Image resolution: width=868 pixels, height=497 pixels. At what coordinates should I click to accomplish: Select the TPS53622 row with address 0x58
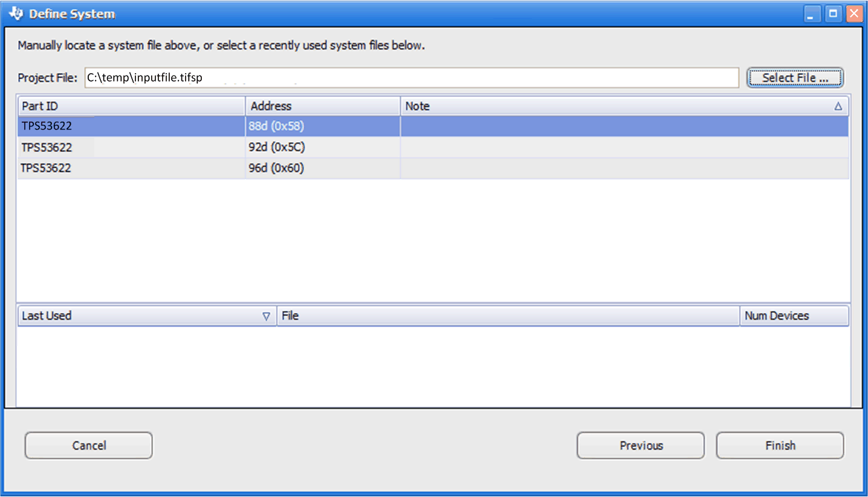pyautogui.click(x=433, y=126)
